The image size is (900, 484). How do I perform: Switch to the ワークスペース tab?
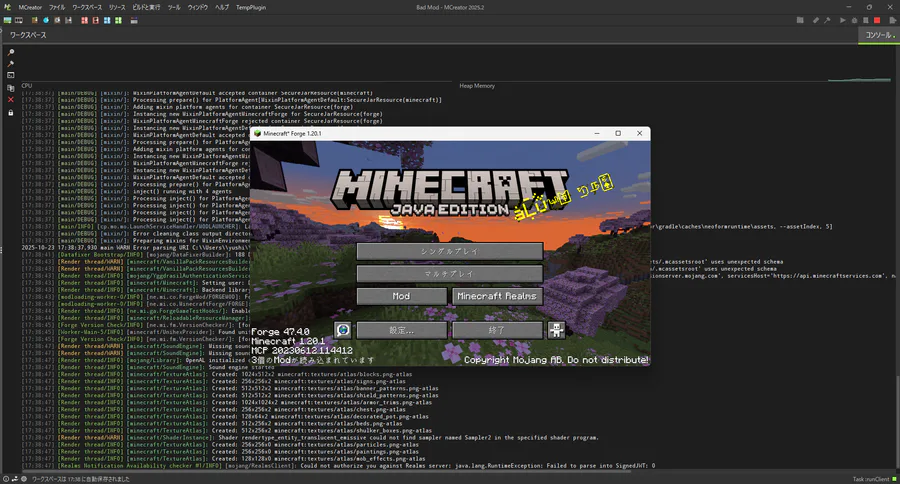point(28,35)
